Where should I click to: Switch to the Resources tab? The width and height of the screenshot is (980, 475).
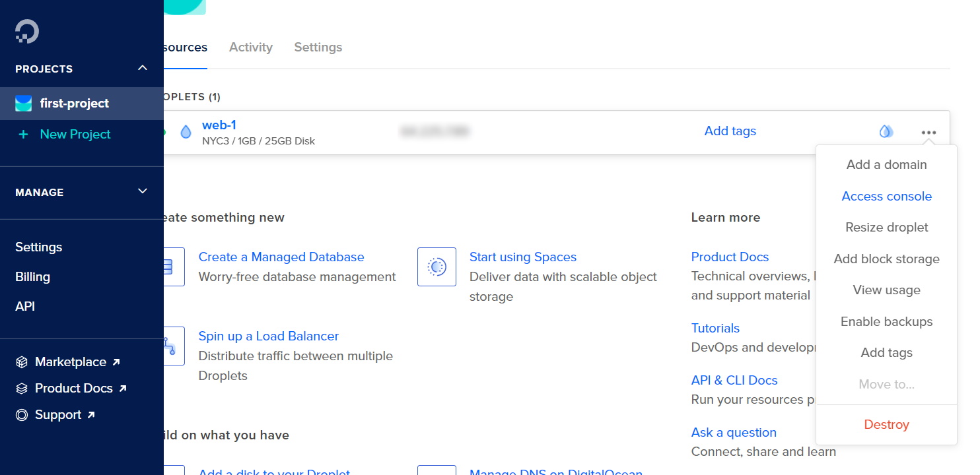[186, 47]
